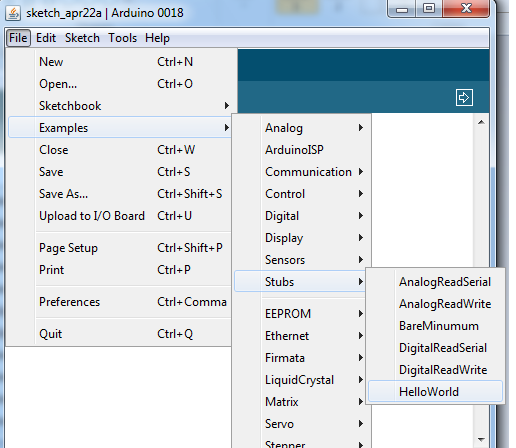This screenshot has width=516, height=448.
Task: Open the DigitalReadSerial stub example
Action: coord(435,348)
